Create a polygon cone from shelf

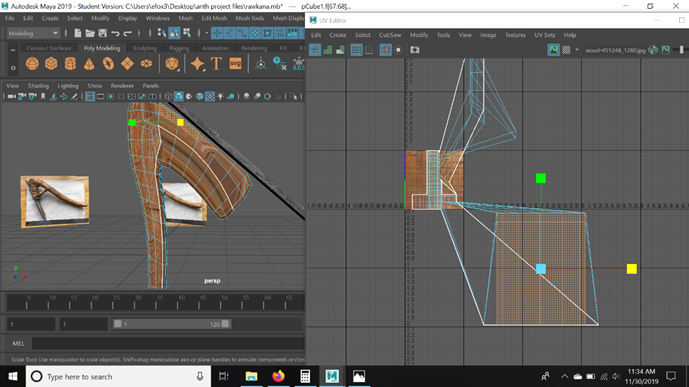[89, 64]
